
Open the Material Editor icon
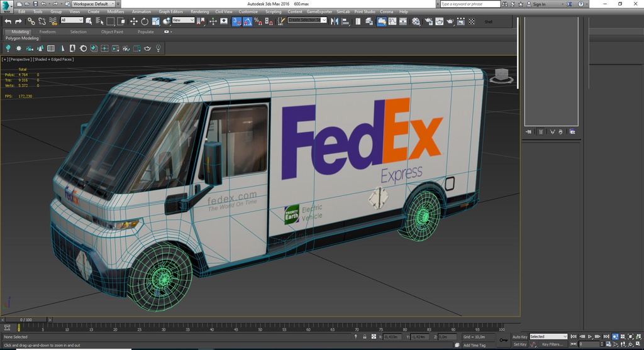click(415, 21)
